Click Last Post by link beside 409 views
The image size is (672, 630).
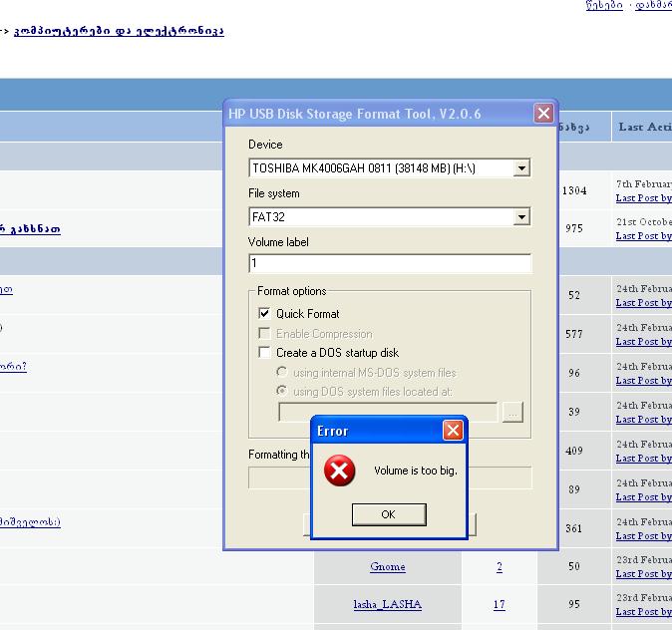point(644,459)
